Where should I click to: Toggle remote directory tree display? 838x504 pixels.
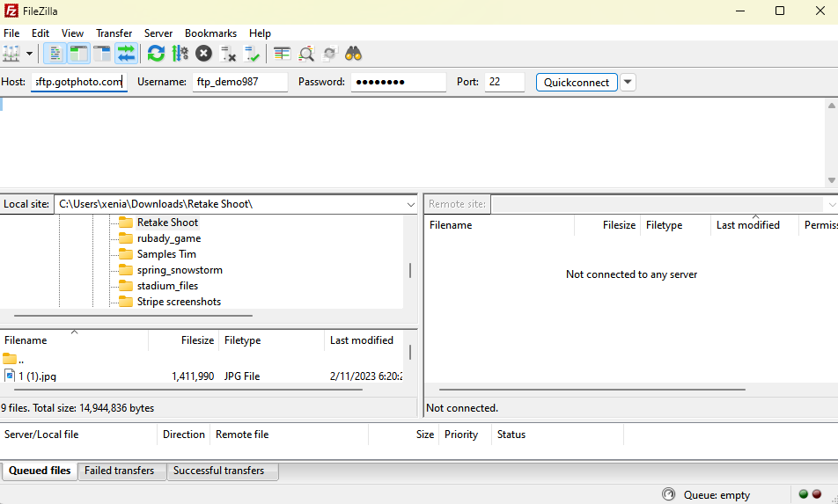(x=101, y=54)
